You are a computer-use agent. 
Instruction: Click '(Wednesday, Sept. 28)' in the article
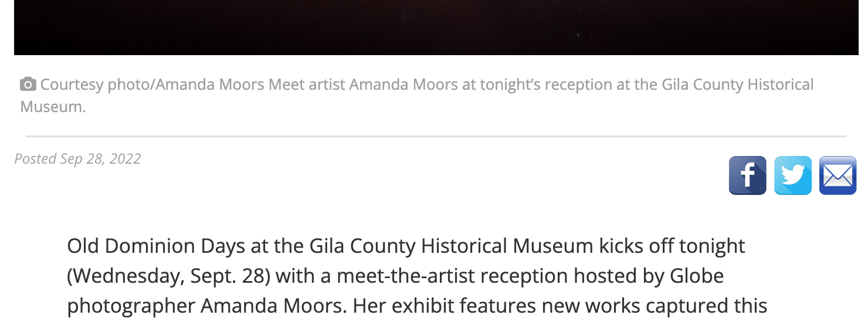point(169,276)
